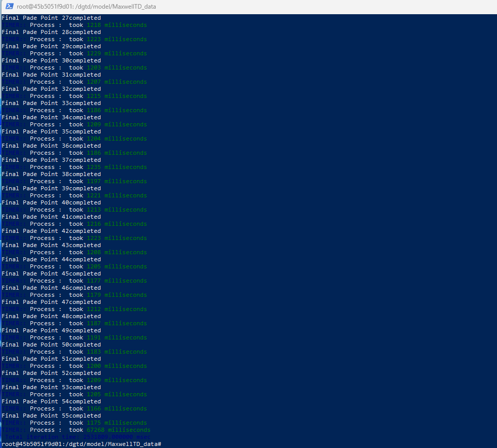Click the 'Final Pade Point 55completed' line
The height and width of the screenshot is (448, 497).
(51, 416)
